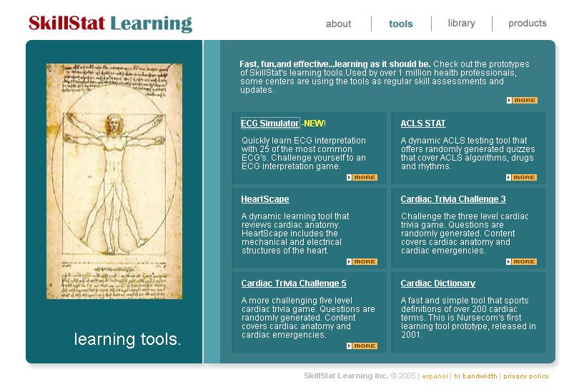Switch to the espanol version
Viewport: 579px width, 392px height.
click(435, 376)
